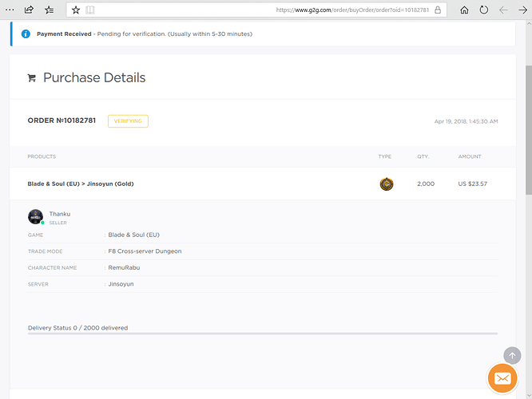Click ORDER №10182781 text
Viewport: 532px width, 399px height.
coord(62,120)
